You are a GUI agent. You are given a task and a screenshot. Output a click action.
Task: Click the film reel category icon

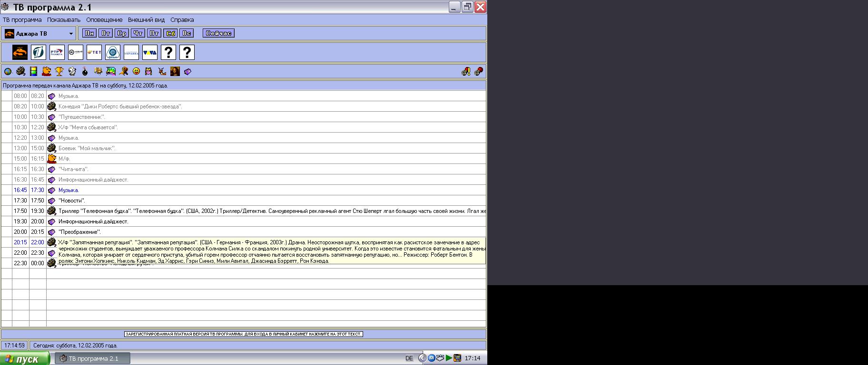pyautogui.click(x=20, y=71)
